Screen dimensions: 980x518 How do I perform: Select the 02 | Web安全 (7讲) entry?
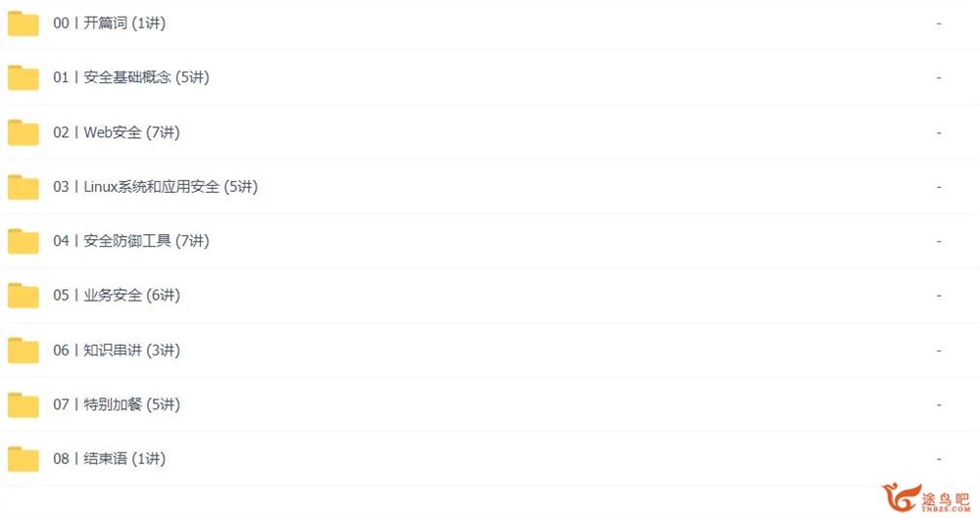click(x=117, y=132)
